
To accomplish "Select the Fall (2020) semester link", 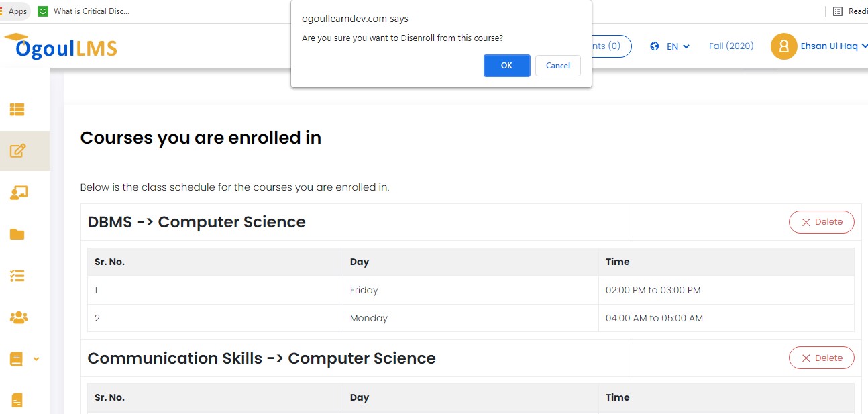I will click(730, 46).
